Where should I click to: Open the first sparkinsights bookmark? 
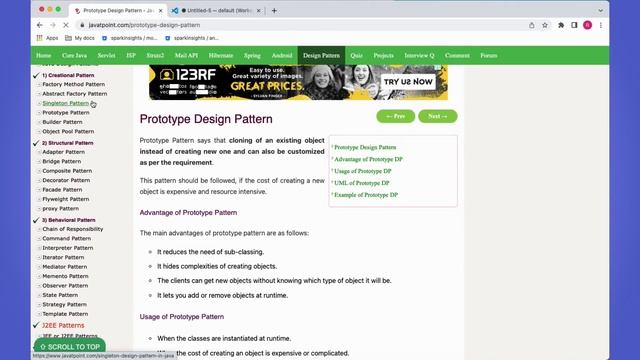click(129, 38)
